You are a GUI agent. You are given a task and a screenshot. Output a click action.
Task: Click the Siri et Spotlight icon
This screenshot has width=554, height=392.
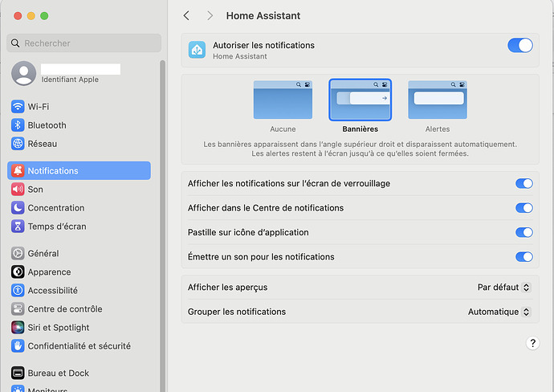point(18,327)
